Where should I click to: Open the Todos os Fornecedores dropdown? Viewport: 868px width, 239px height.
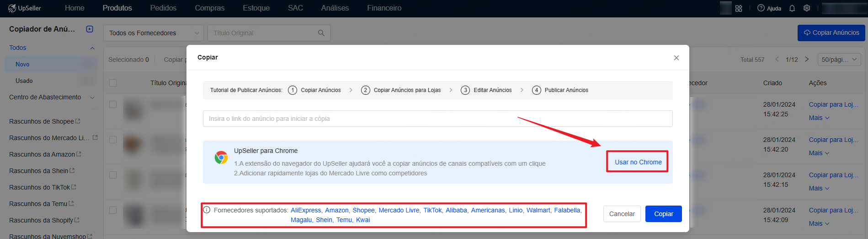(154, 33)
